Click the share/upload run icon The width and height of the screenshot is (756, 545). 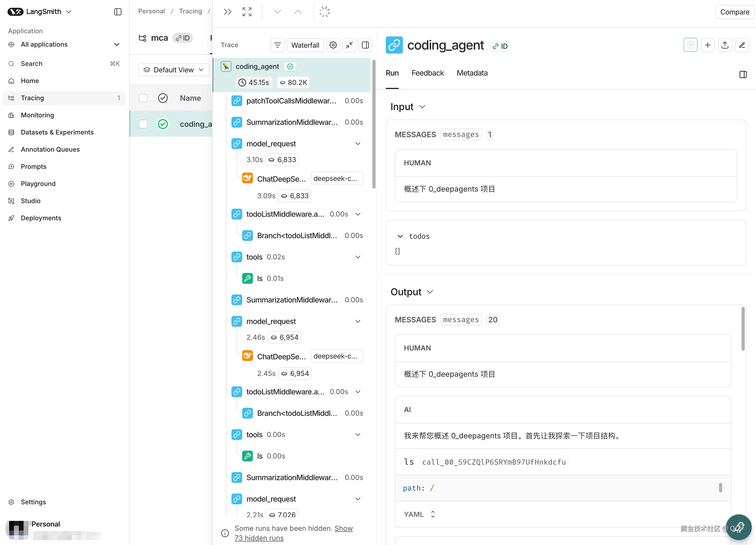pos(725,45)
